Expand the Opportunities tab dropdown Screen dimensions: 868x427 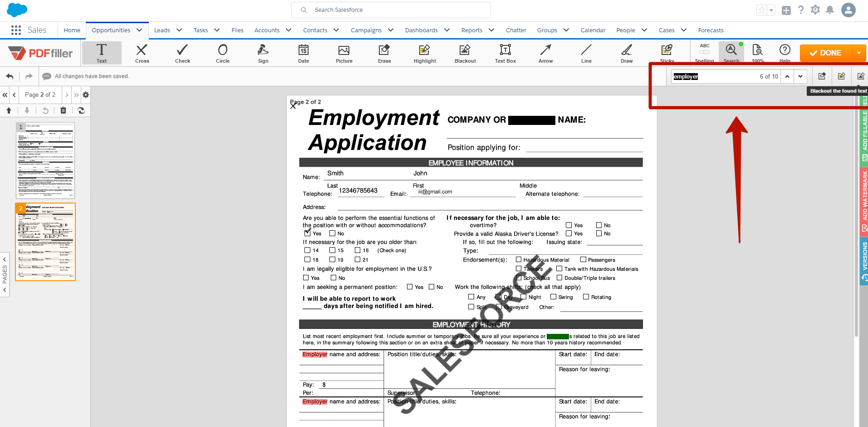(139, 30)
